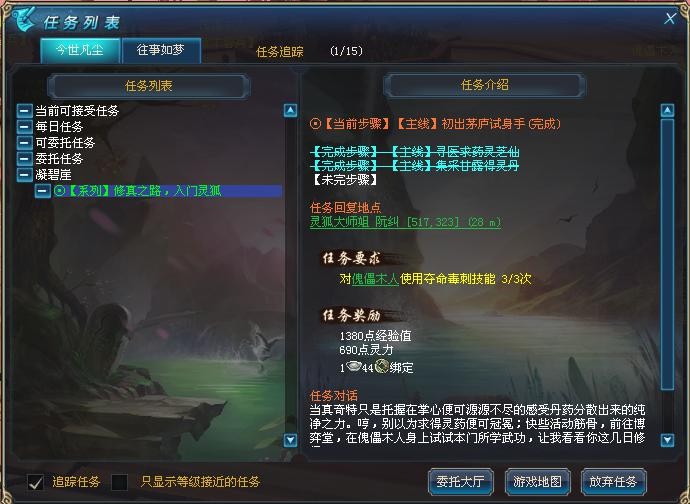Image resolution: width=690 pixels, height=504 pixels.
Task: Click the quest description scrollbar thumb
Action: [x=668, y=254]
